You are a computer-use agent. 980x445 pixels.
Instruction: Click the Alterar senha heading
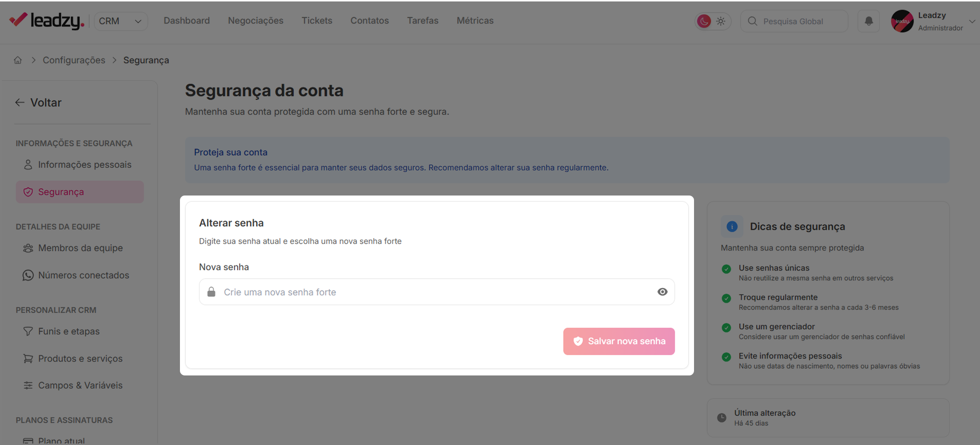click(231, 223)
